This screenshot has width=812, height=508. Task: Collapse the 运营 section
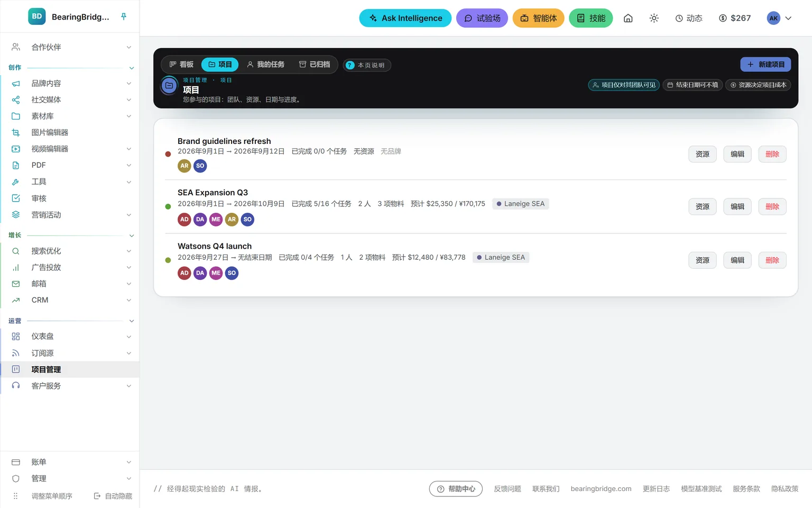pyautogui.click(x=132, y=321)
